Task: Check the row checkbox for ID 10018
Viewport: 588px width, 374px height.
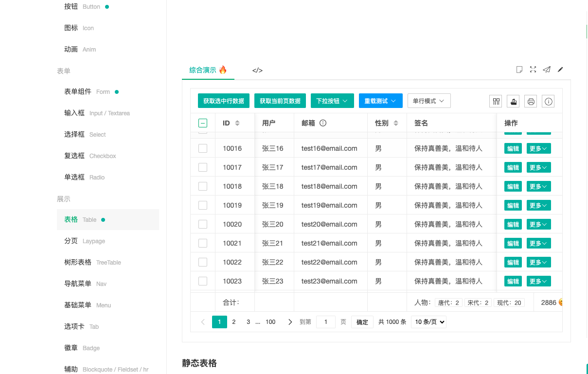Action: tap(203, 186)
